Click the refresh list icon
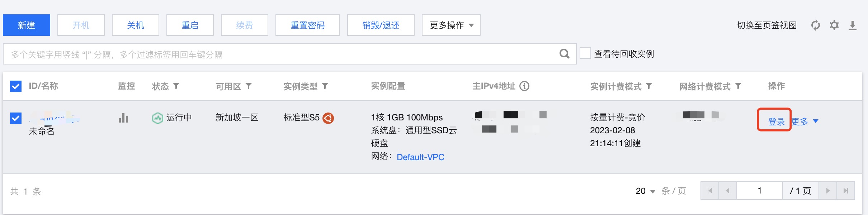Screen dimensions: 868x215 (x=816, y=25)
